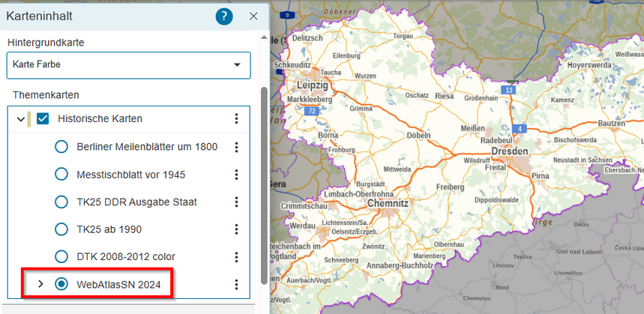The height and width of the screenshot is (314, 644).
Task: Open options menu for Historische Karten
Action: point(236,118)
